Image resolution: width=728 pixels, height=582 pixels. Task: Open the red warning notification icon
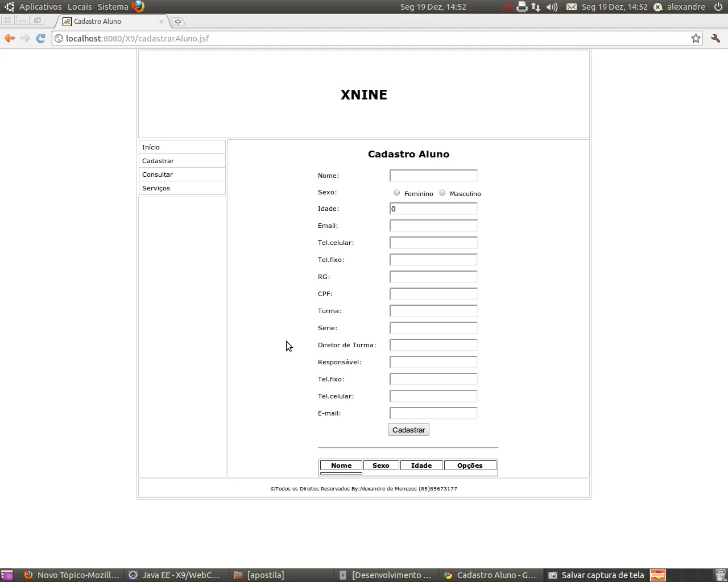coord(508,7)
